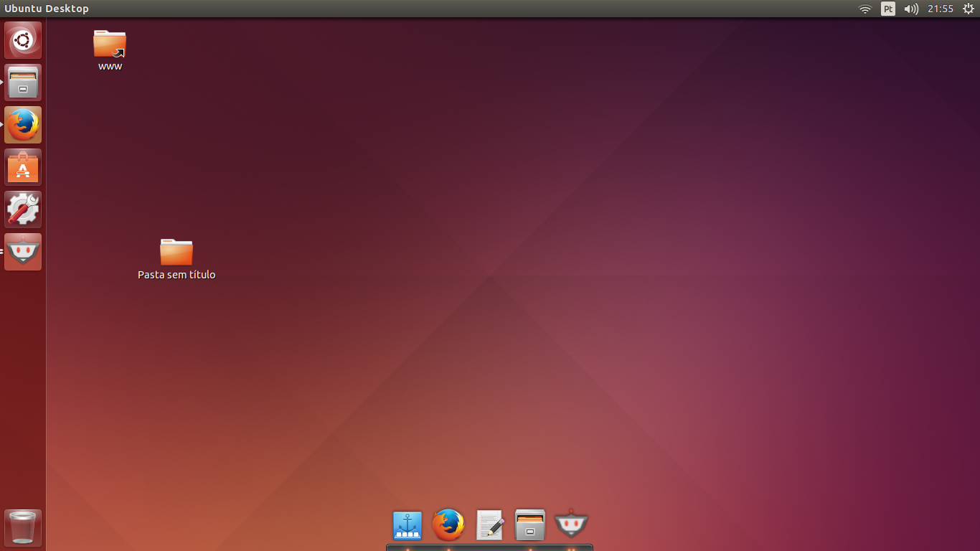Click the Pasta sem título label text

pyautogui.click(x=176, y=275)
